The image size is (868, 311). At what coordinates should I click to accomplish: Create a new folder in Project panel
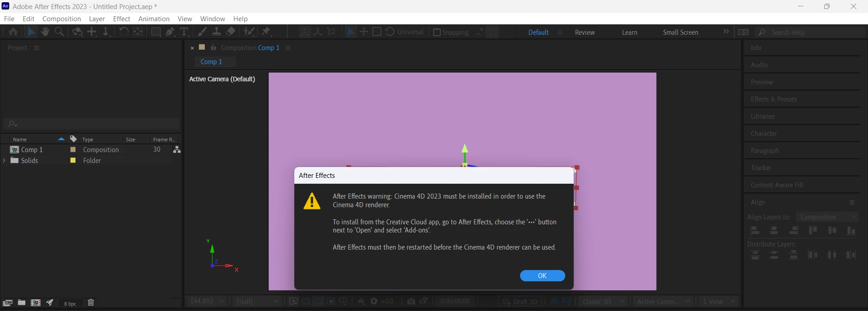click(x=22, y=302)
